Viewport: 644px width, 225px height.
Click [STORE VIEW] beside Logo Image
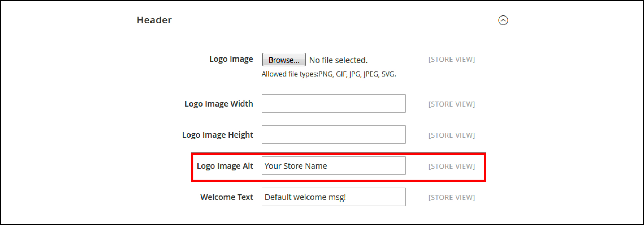[452, 60]
